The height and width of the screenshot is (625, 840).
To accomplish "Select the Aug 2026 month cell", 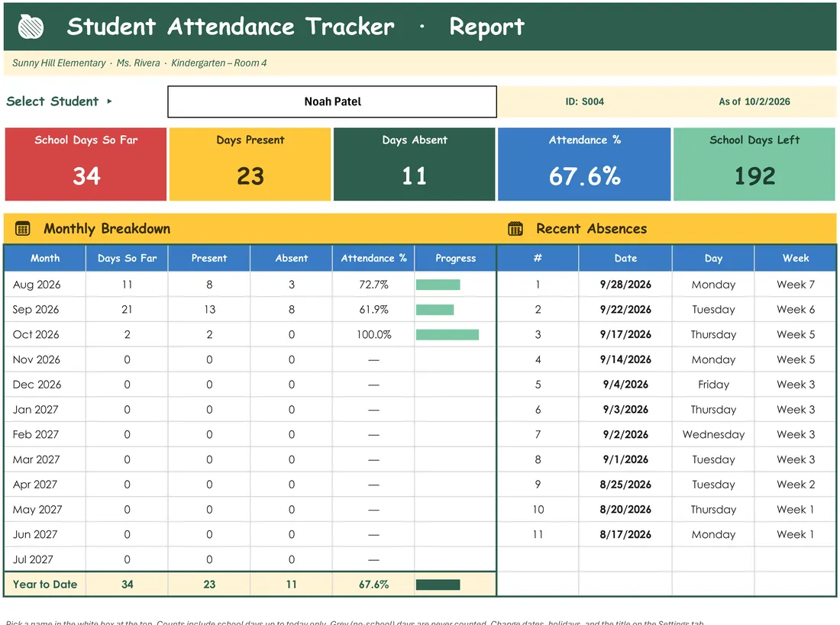I will (x=45, y=285).
